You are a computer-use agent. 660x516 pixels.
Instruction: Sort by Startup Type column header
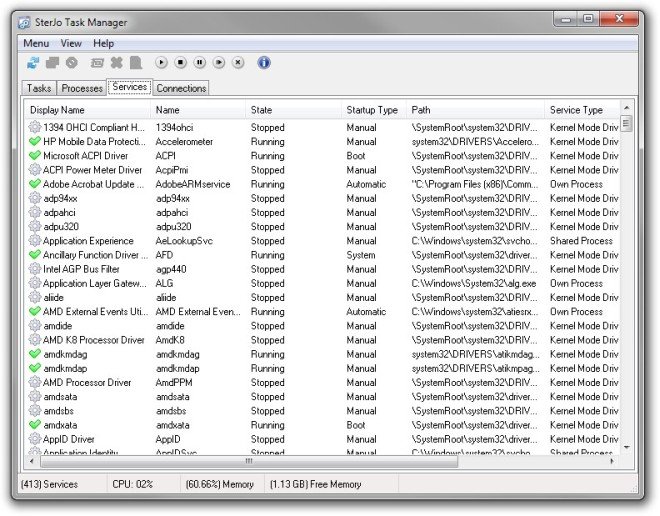374,110
